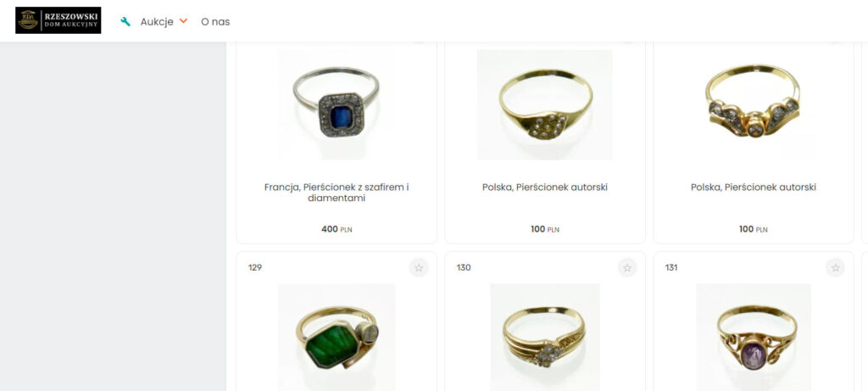Viewport: 868px width, 391px height.
Task: Open the O nas page
Action: [x=215, y=21]
